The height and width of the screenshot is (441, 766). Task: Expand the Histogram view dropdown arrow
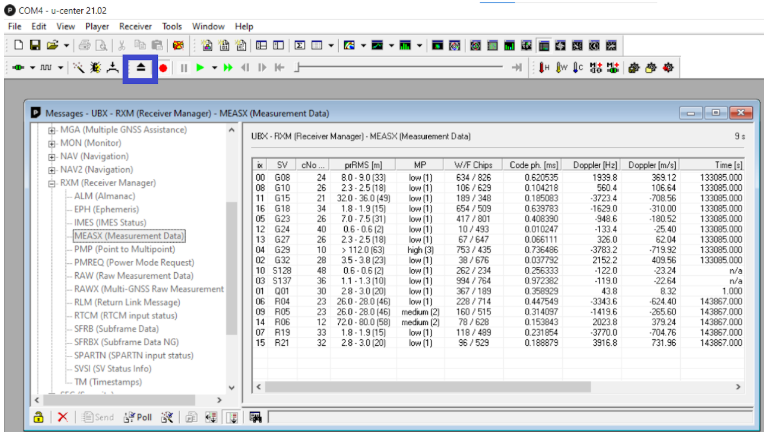point(419,46)
